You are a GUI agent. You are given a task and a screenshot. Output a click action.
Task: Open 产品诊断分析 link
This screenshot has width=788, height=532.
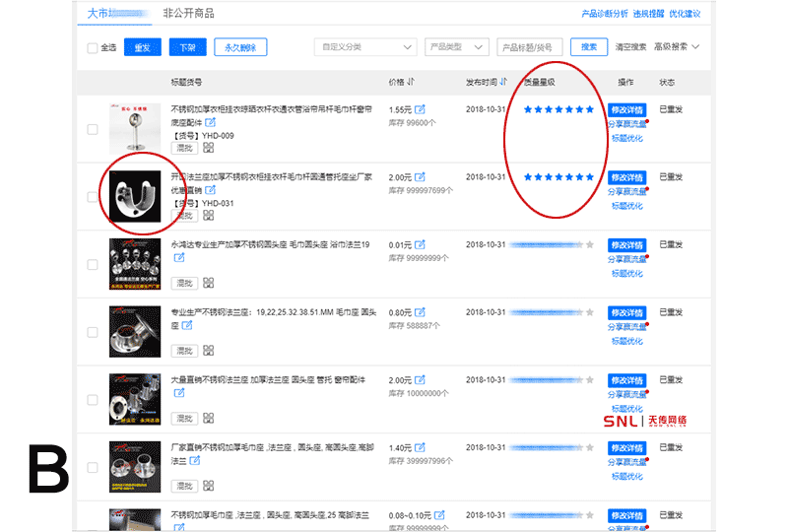click(x=605, y=14)
